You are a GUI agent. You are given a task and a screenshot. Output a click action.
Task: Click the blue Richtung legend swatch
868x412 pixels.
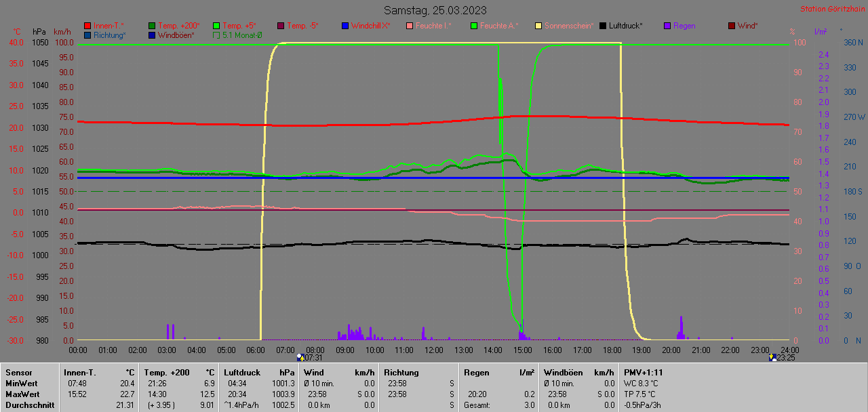pyautogui.click(x=87, y=35)
